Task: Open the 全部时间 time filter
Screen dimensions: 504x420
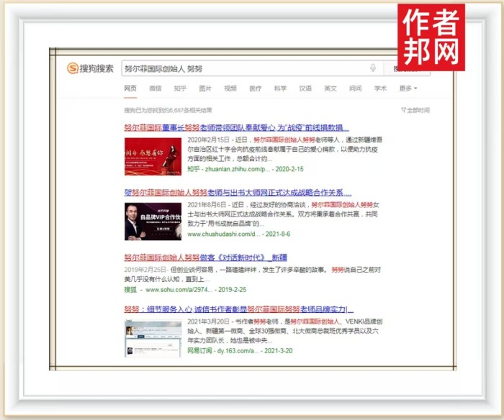Action: 415,111
